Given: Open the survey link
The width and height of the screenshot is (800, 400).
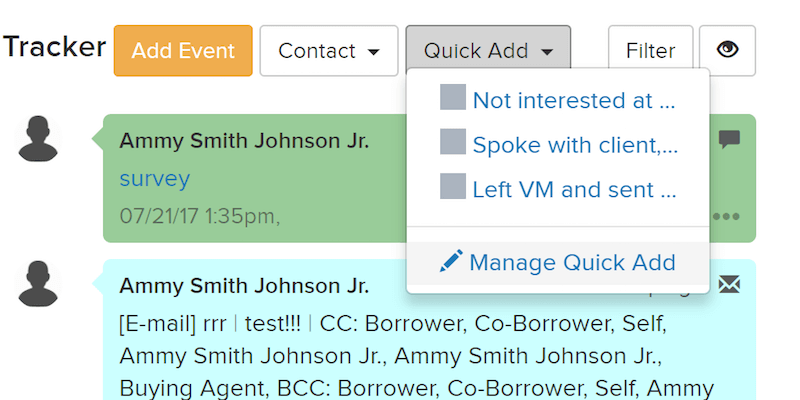Looking at the screenshot, I should pos(154,179).
